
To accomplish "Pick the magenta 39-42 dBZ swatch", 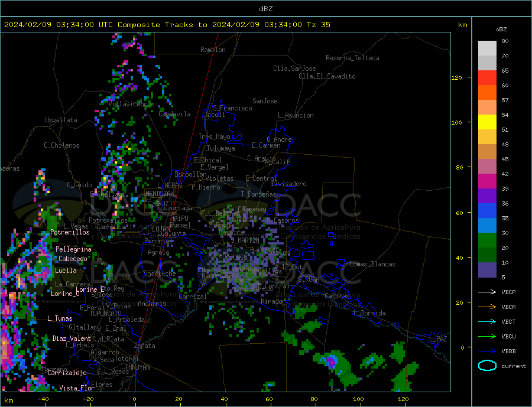I will pos(487,181).
